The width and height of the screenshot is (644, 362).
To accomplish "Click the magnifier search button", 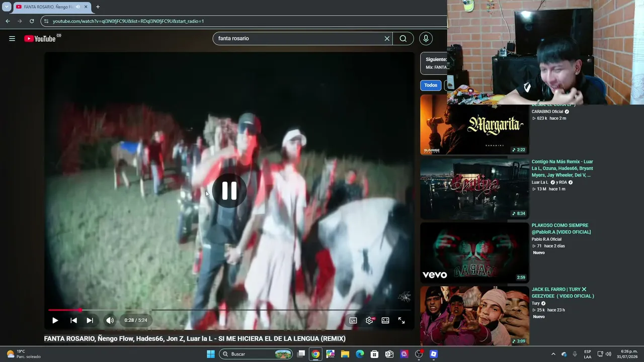I will point(403,39).
